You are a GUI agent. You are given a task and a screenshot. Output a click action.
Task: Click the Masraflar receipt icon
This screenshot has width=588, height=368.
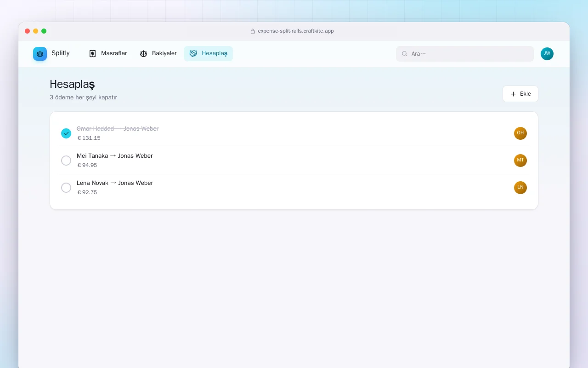[x=92, y=54]
